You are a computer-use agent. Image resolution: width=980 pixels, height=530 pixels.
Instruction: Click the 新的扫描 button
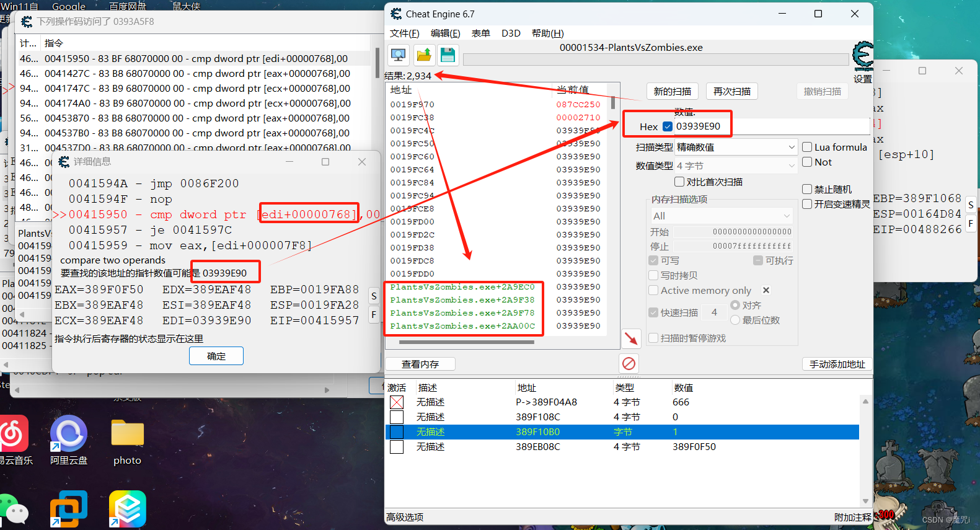pyautogui.click(x=673, y=91)
